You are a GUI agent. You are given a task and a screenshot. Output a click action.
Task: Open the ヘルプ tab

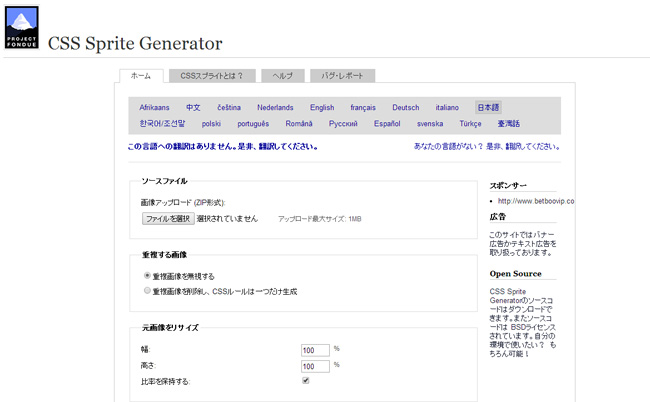283,76
